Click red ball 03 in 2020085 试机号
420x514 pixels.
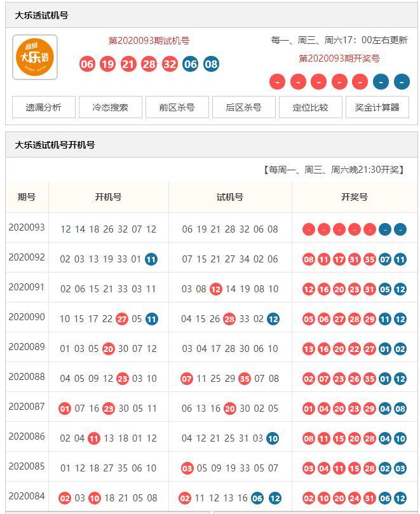pos(187,468)
